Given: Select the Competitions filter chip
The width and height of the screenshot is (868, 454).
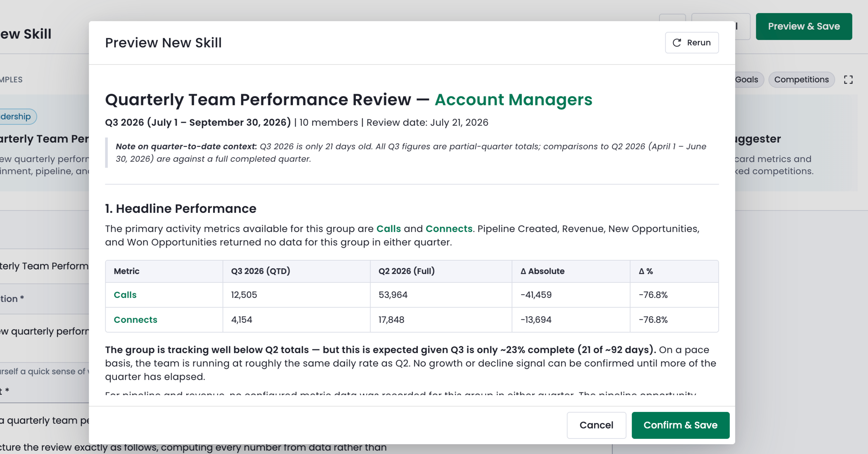Looking at the screenshot, I should click(801, 80).
